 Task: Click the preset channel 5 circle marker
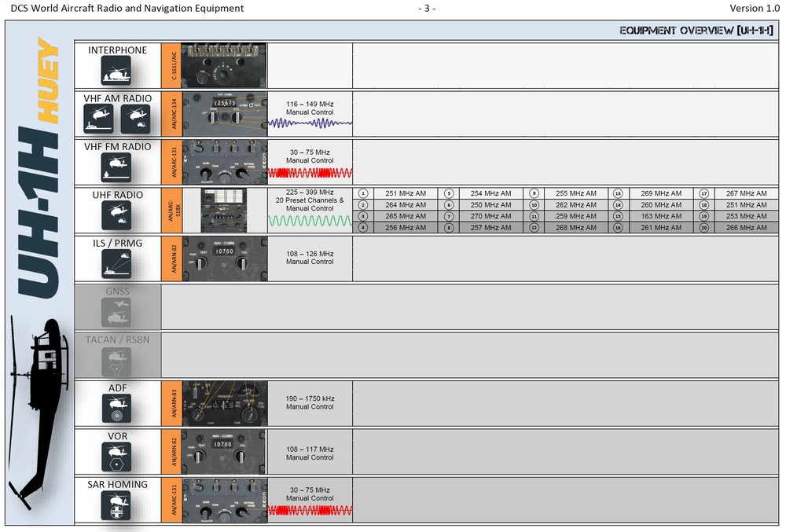[449, 193]
